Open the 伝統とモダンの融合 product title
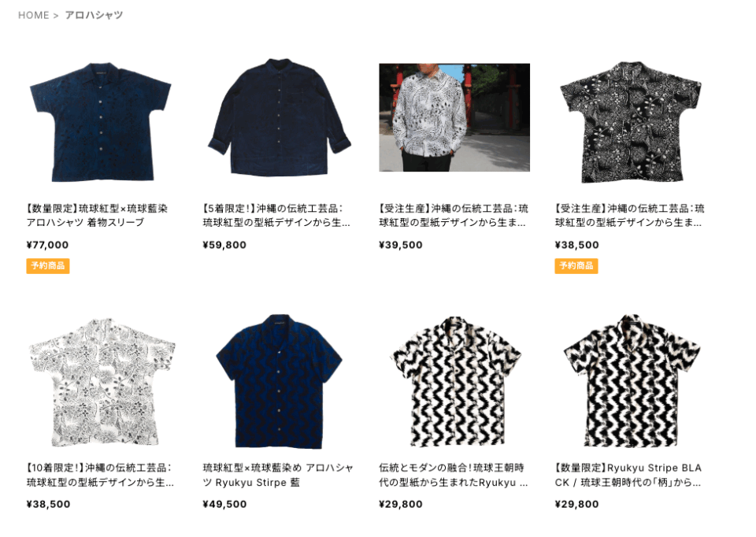Screen dimensions: 756x537 tap(454, 475)
